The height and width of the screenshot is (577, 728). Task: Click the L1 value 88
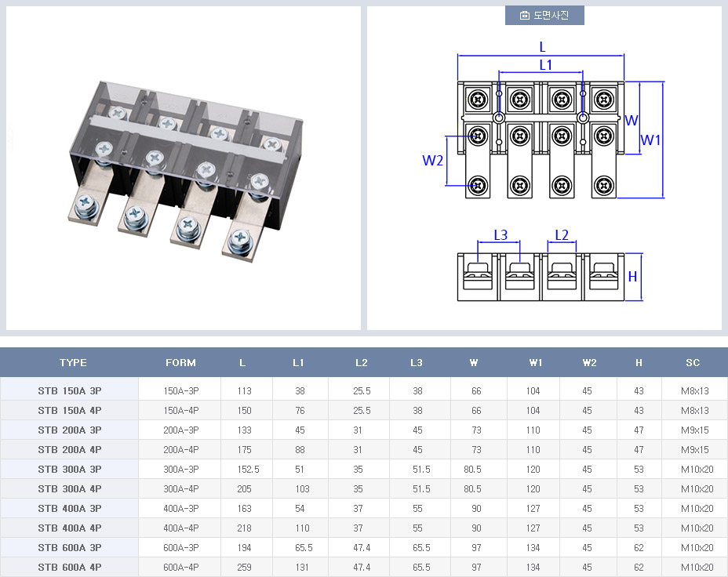pos(300,449)
